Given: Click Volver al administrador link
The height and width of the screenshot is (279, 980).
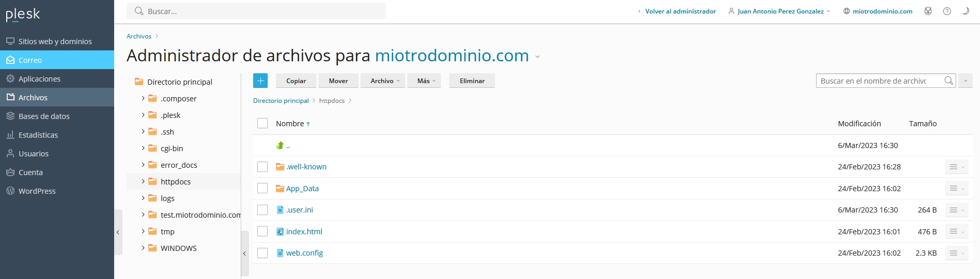Looking at the screenshot, I should coord(680,11).
